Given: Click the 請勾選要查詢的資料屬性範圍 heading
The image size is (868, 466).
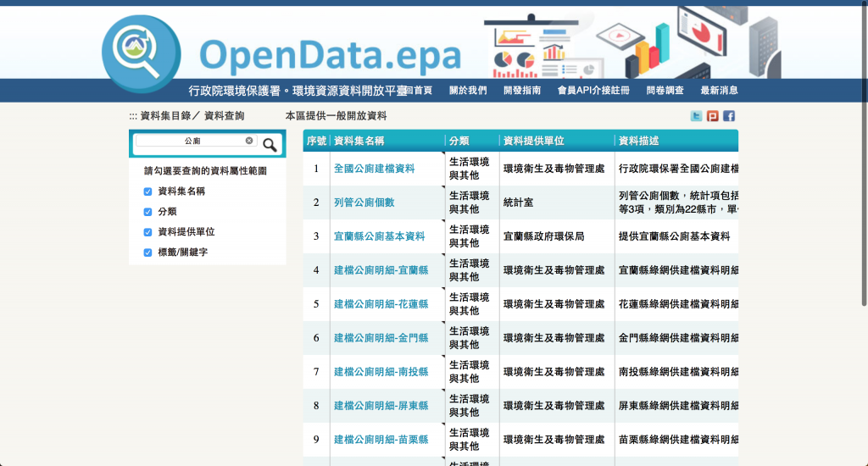Looking at the screenshot, I should click(205, 171).
